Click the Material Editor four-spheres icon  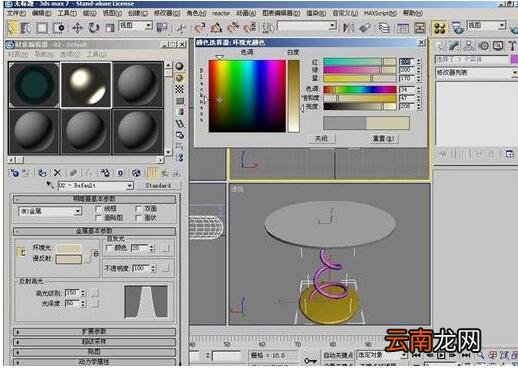pos(440,28)
